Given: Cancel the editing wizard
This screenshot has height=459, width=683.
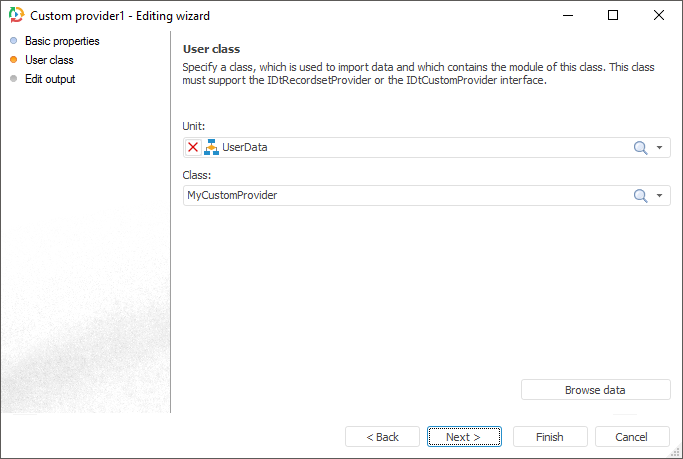Looking at the screenshot, I should tap(632, 437).
